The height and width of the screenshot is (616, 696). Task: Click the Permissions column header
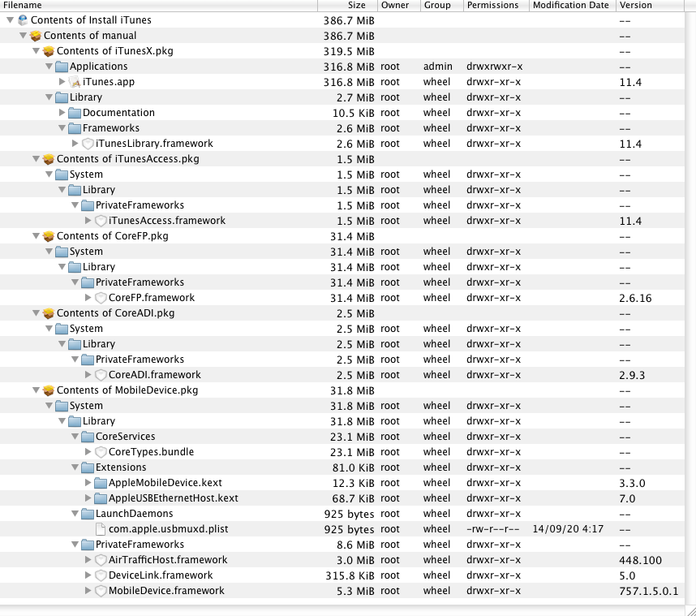click(x=492, y=5)
